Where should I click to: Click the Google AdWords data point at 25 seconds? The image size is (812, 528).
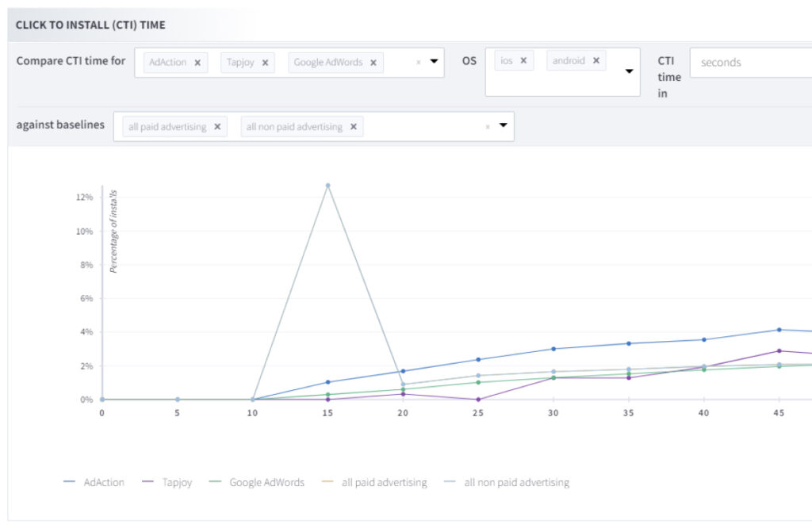(x=478, y=383)
